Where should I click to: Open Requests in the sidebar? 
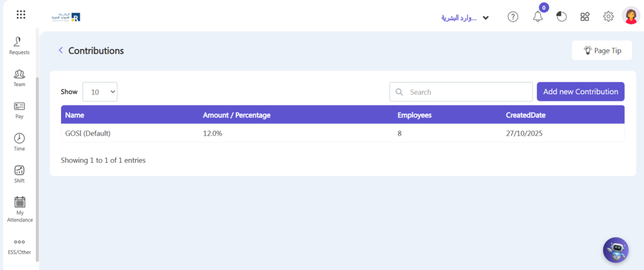coord(19,46)
